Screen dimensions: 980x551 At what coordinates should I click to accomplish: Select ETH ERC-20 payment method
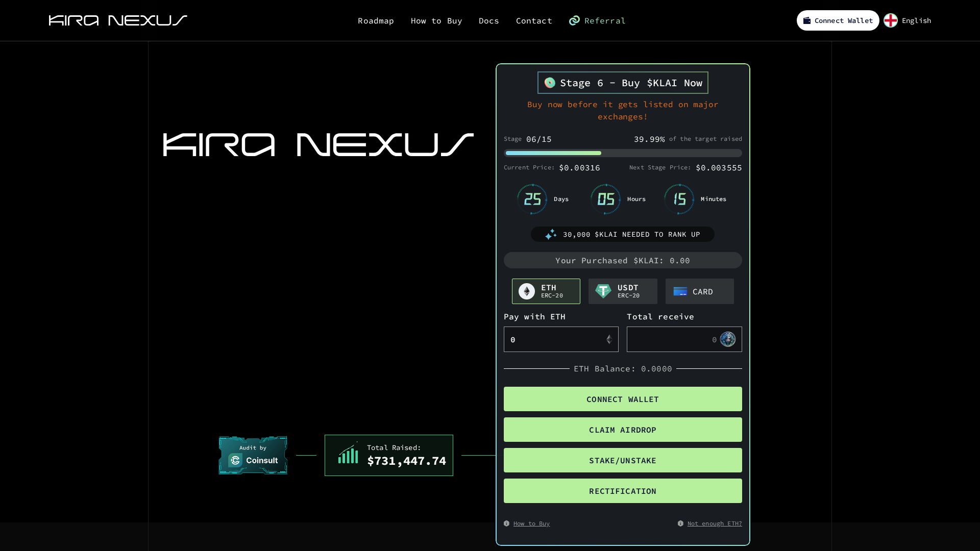tap(546, 291)
